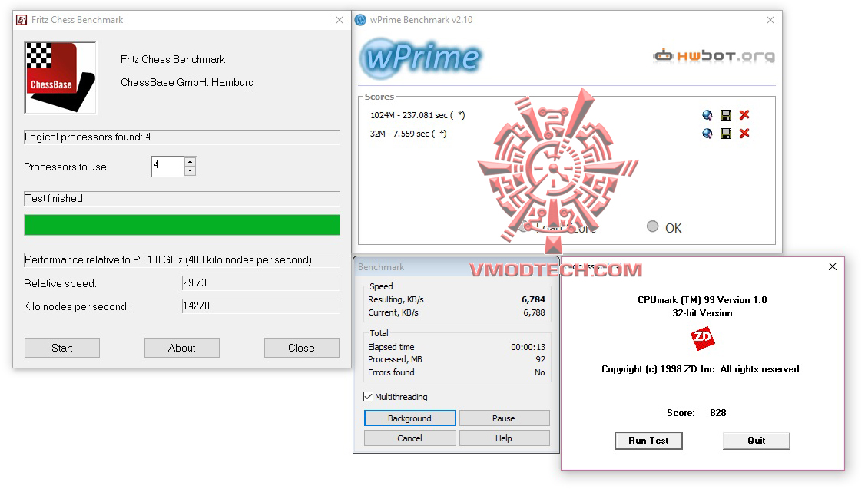Close the CPUmark 99 window with X
Screen dimensions: 868x489
point(833,266)
